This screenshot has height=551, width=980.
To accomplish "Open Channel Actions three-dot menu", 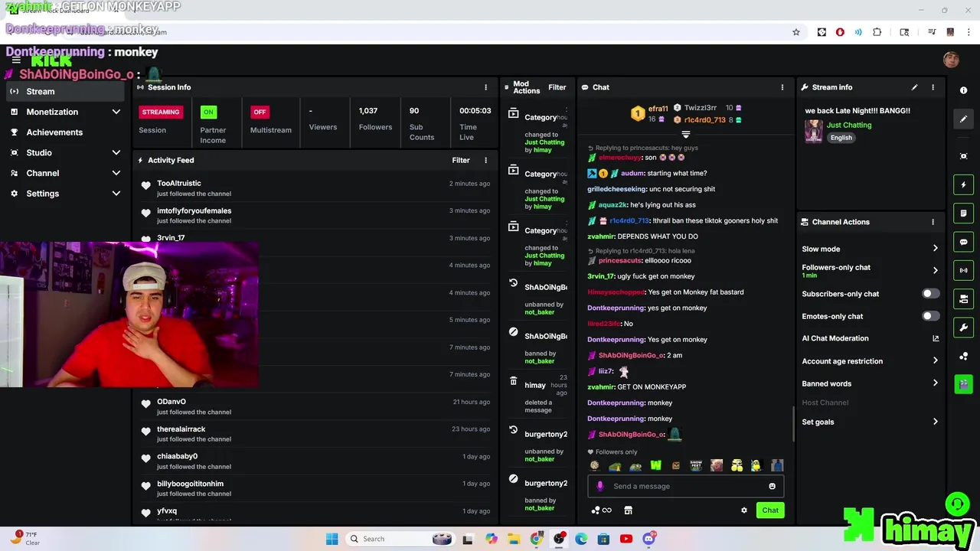I will tap(933, 222).
